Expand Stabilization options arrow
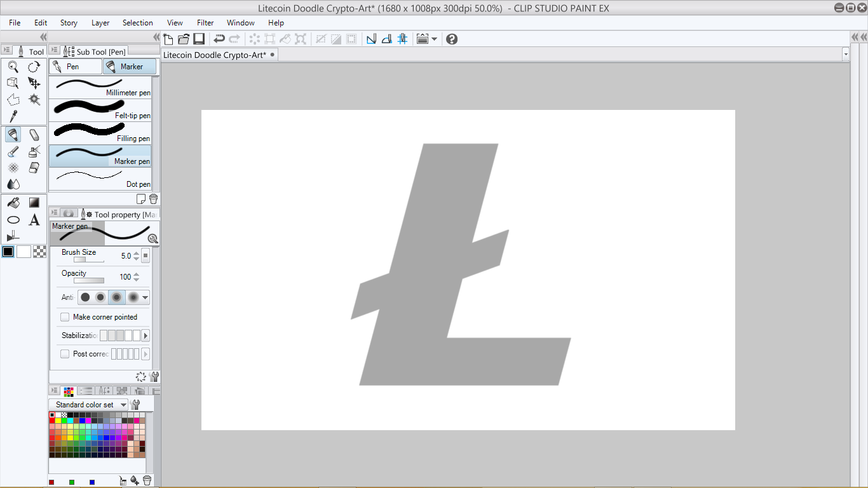Image resolution: width=868 pixels, height=488 pixels. (146, 335)
